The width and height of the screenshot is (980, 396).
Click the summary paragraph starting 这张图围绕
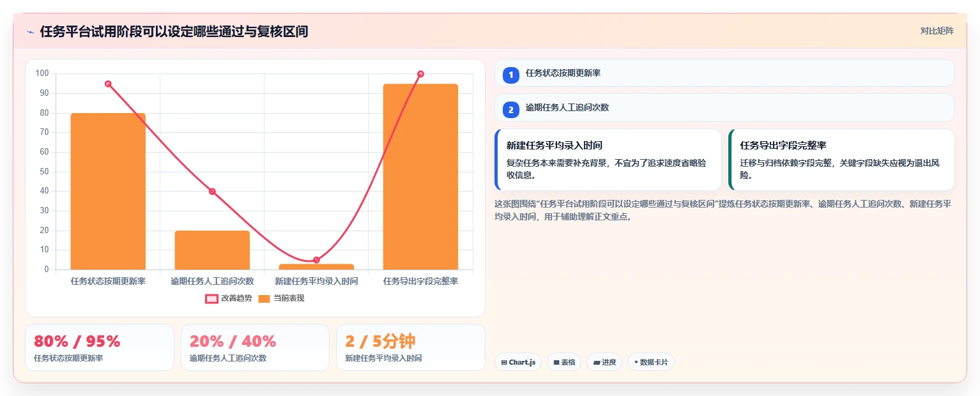tap(723, 210)
